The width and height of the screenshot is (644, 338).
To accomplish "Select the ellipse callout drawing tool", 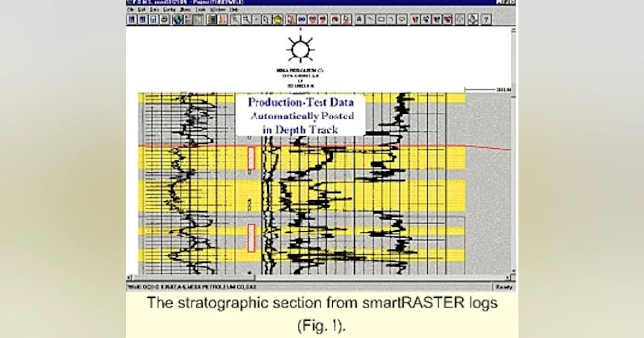I will 402,19.
